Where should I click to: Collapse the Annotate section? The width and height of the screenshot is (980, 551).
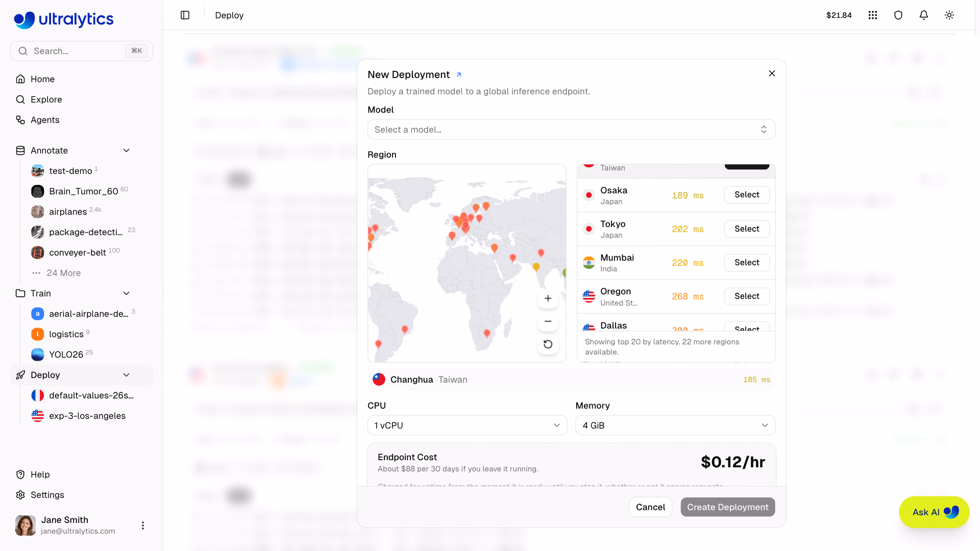point(127,151)
